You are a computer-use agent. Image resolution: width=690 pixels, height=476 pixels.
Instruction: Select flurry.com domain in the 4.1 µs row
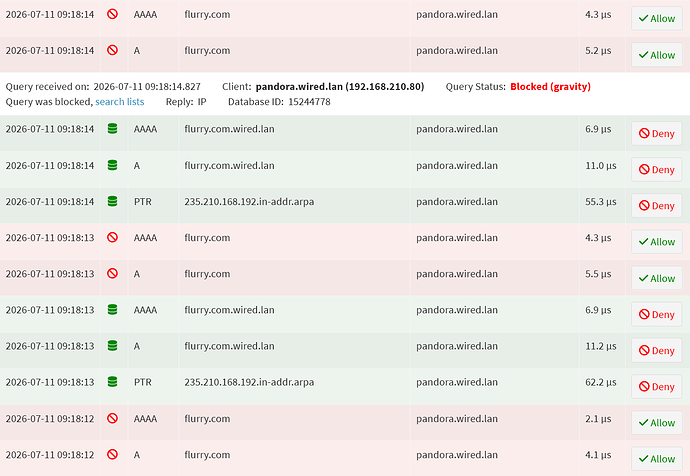207,454
